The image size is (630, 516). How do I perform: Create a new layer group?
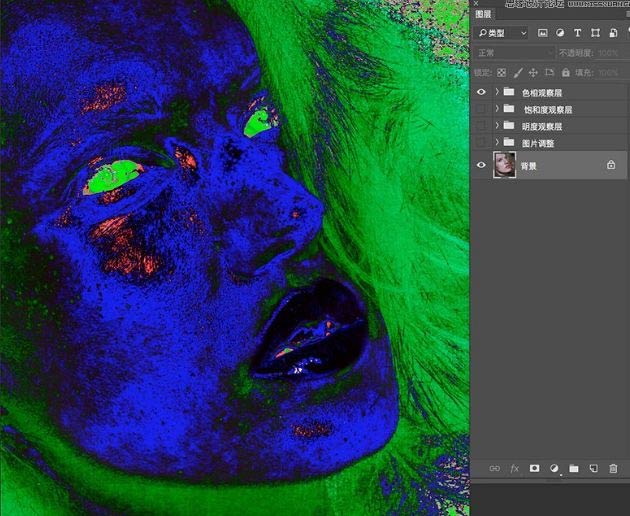574,468
